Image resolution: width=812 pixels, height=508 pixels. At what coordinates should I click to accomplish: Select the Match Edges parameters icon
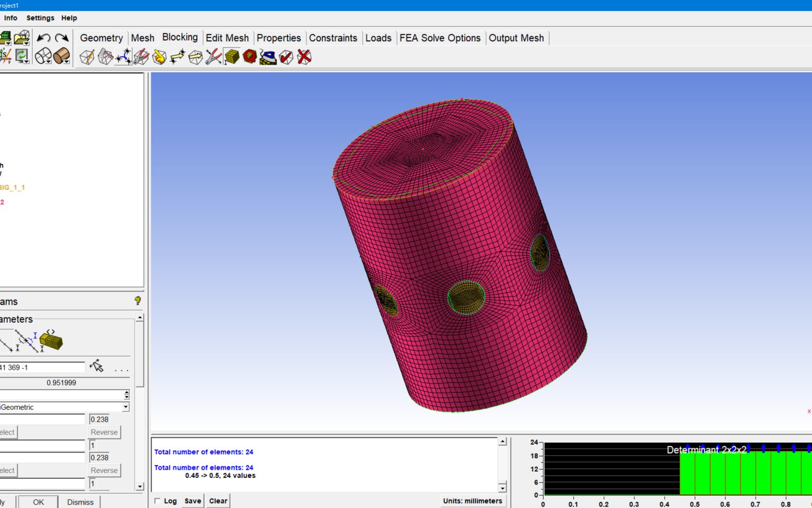coord(27,341)
